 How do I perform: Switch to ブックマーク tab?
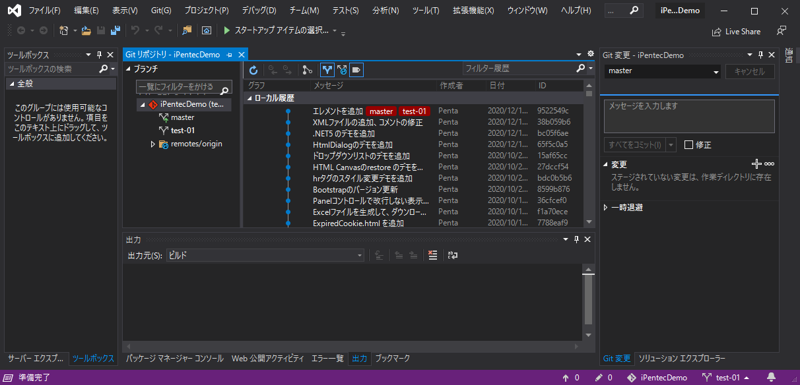point(393,358)
